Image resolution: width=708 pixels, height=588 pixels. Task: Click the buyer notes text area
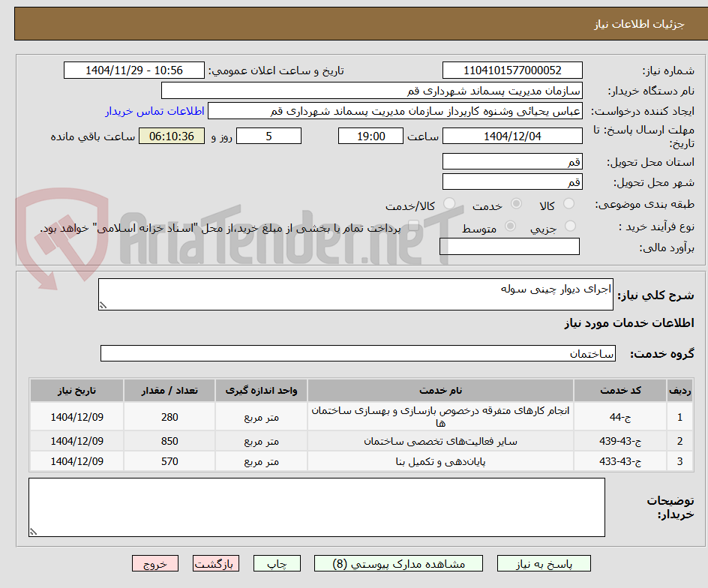pyautogui.click(x=317, y=508)
